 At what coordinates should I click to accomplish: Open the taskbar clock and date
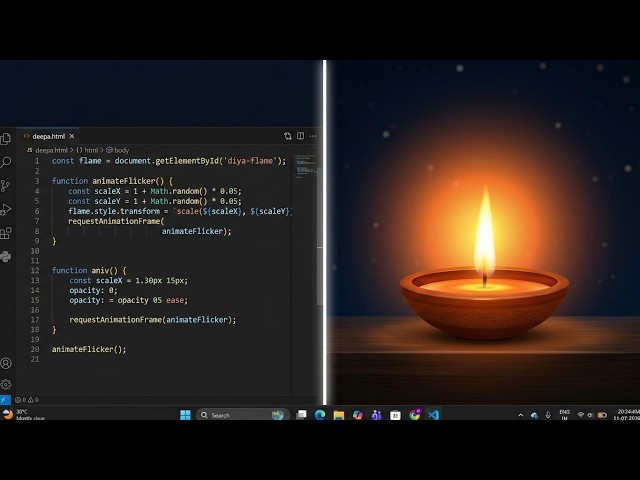626,415
